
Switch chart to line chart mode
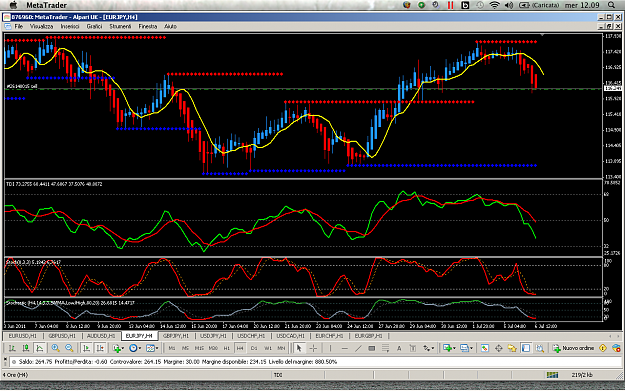point(39,348)
